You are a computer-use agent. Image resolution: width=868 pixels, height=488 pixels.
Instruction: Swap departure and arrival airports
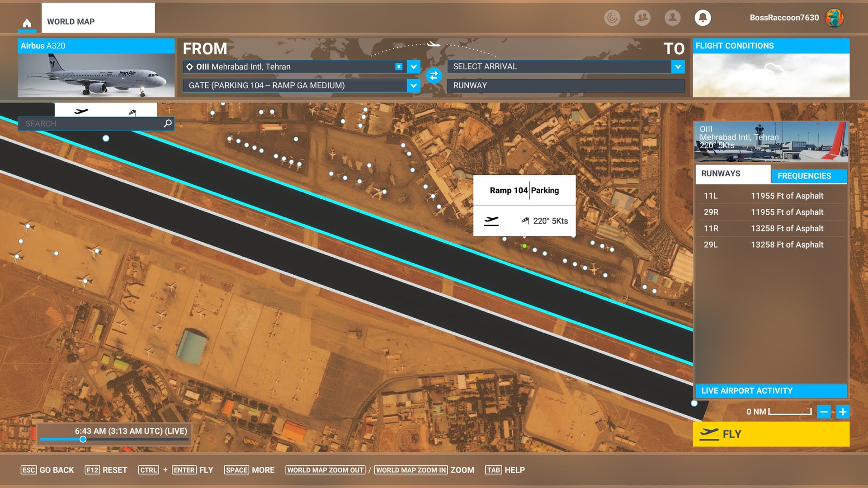[x=434, y=75]
